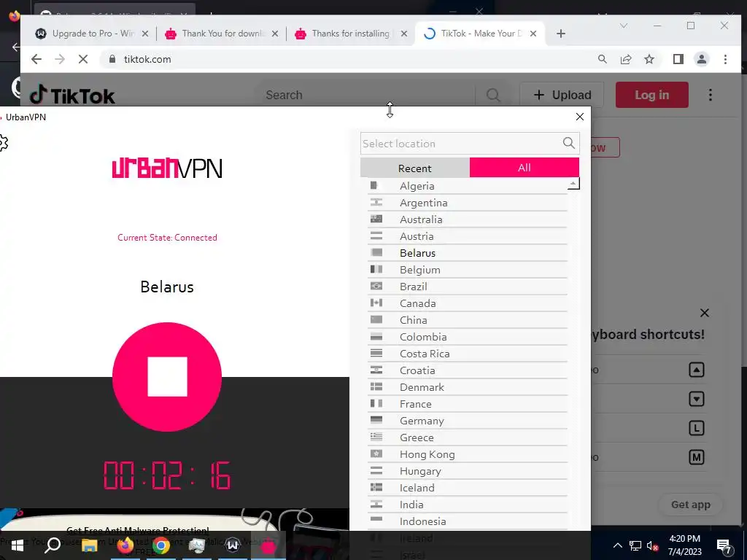The width and height of the screenshot is (747, 560).
Task: Choose Austria as VPN location
Action: (x=468, y=236)
